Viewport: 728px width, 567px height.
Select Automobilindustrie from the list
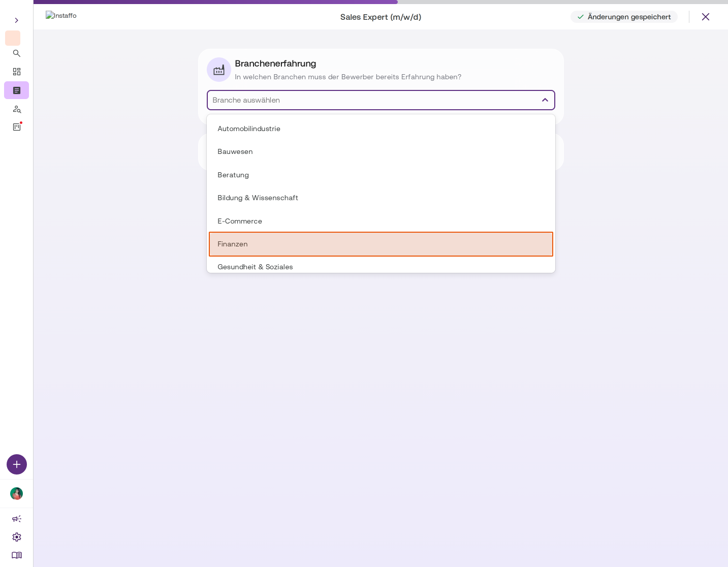[x=381, y=129]
